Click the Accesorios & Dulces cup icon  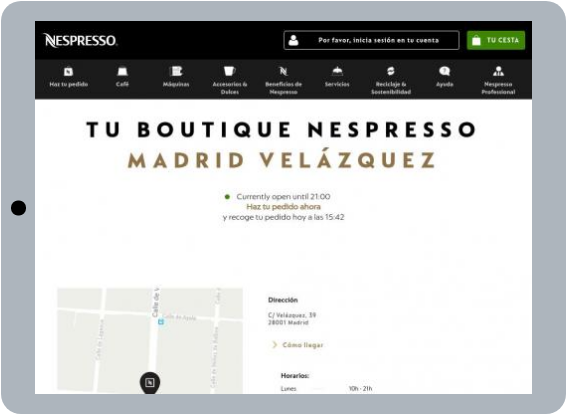(x=229, y=71)
